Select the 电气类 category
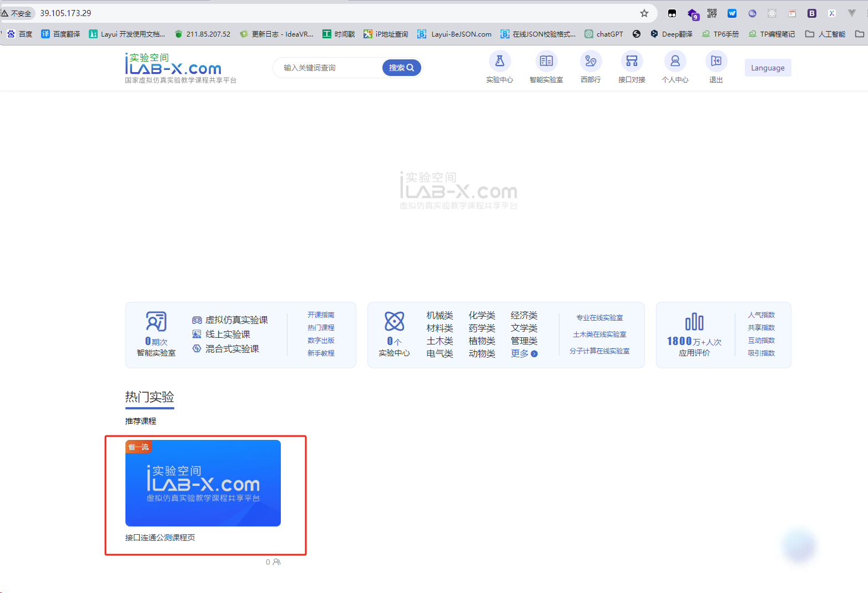 (x=440, y=353)
